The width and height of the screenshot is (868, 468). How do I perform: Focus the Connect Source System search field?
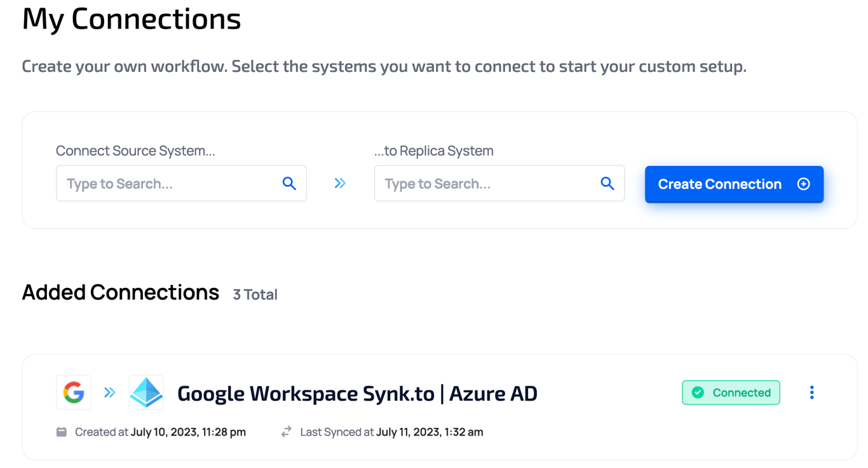coord(181,183)
